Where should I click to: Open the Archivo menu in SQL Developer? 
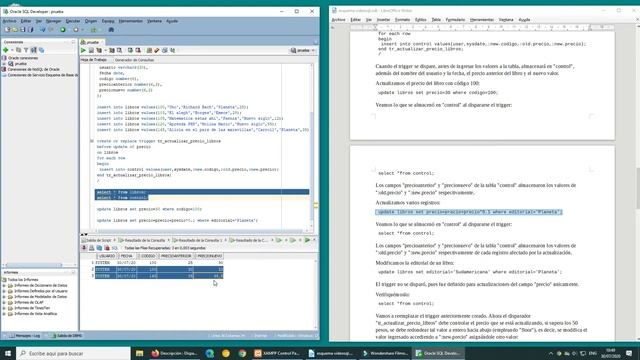pos(9,21)
